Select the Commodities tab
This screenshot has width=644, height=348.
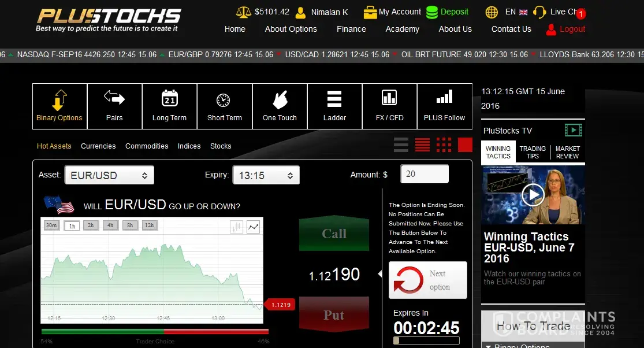coord(147,146)
